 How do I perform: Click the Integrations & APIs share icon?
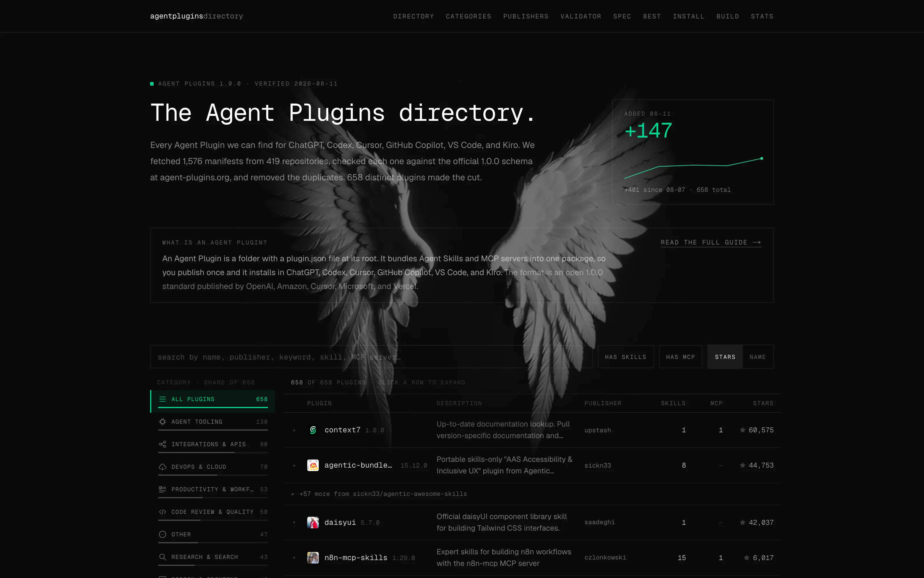coord(162,444)
